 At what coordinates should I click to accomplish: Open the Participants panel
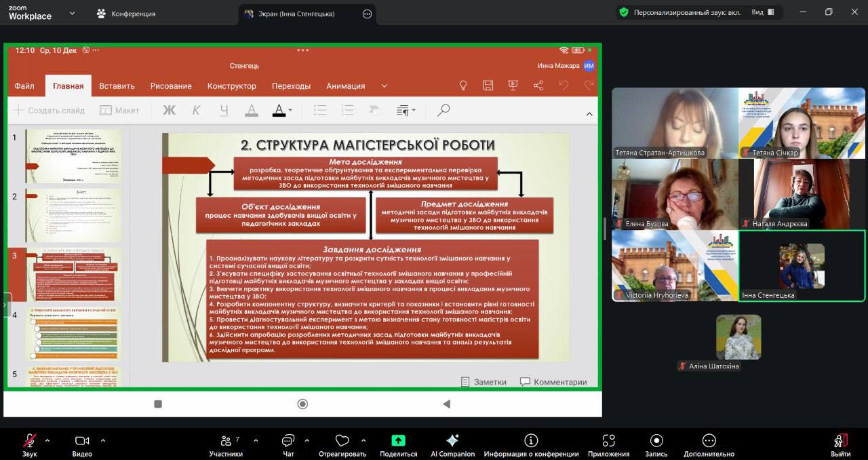coord(225,445)
